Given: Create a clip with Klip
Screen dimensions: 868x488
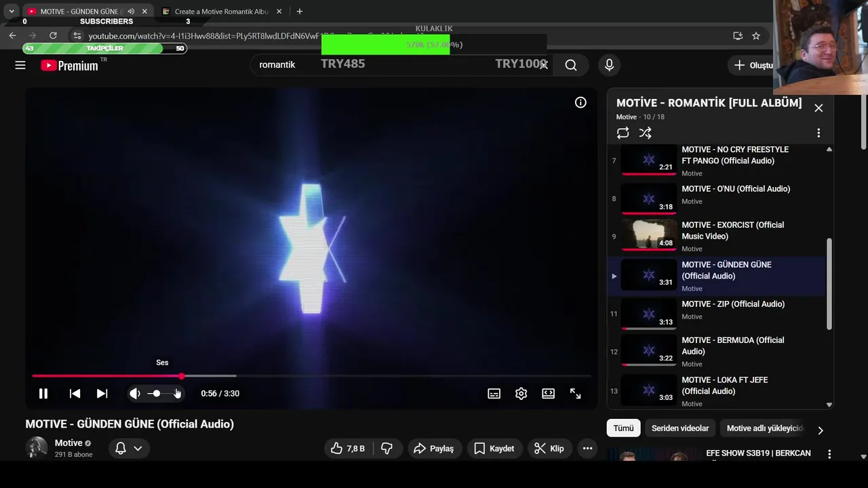Looking at the screenshot, I should (x=549, y=449).
